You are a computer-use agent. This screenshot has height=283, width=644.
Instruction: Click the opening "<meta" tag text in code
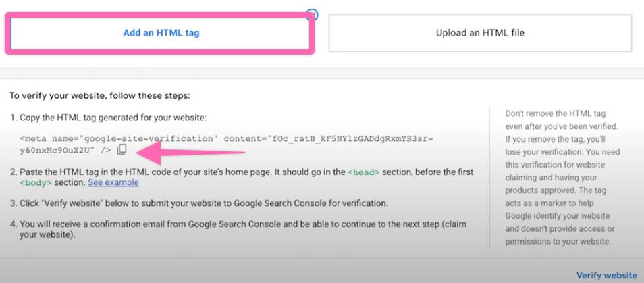click(32, 138)
